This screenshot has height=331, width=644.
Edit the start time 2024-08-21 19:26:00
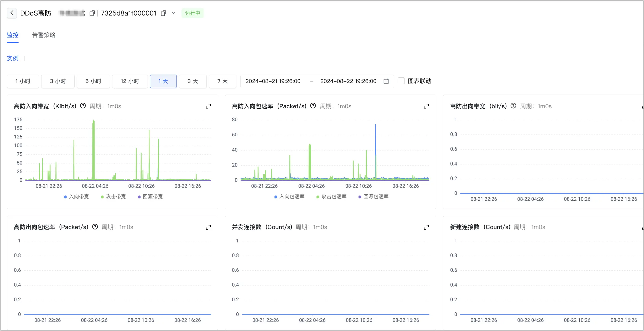pos(273,81)
